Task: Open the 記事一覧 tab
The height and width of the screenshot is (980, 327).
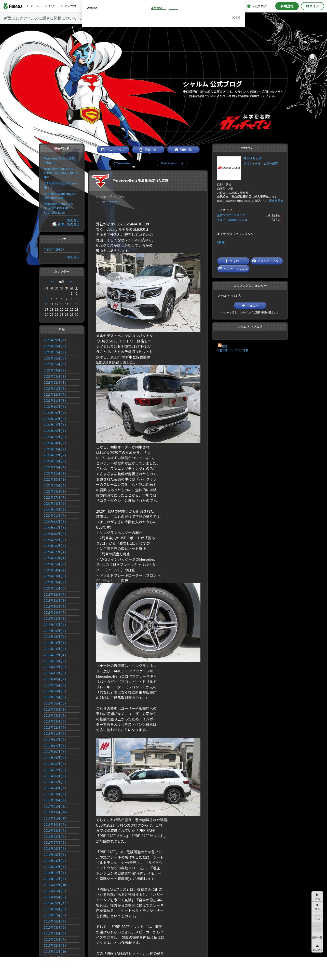Action: 148,150
